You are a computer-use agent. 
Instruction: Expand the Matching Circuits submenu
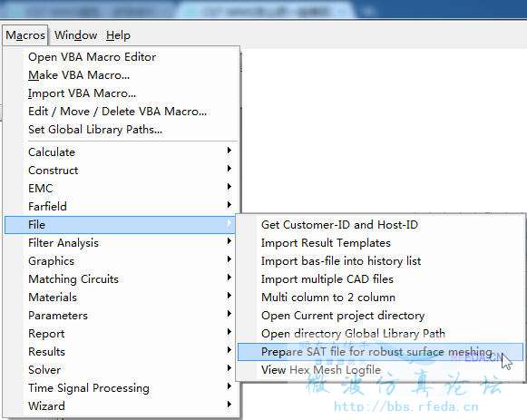pyautogui.click(x=121, y=278)
